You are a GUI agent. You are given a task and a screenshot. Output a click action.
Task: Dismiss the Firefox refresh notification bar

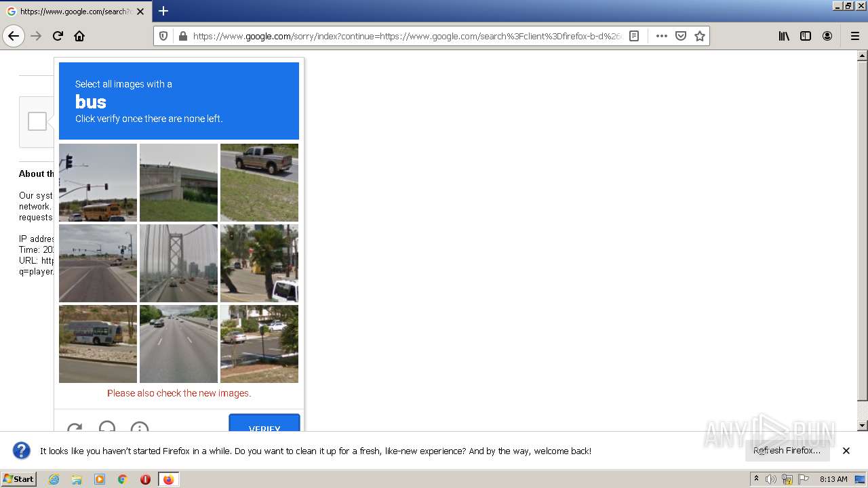coord(846,451)
